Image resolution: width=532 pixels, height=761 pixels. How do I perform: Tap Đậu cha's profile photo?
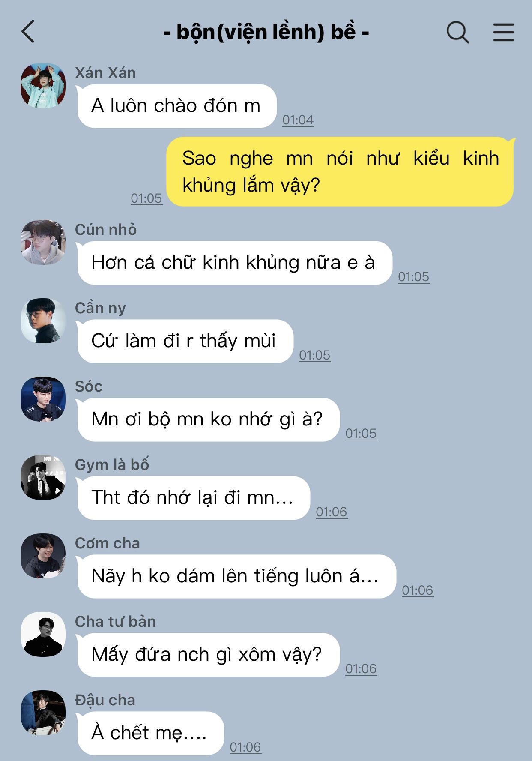click(x=43, y=713)
